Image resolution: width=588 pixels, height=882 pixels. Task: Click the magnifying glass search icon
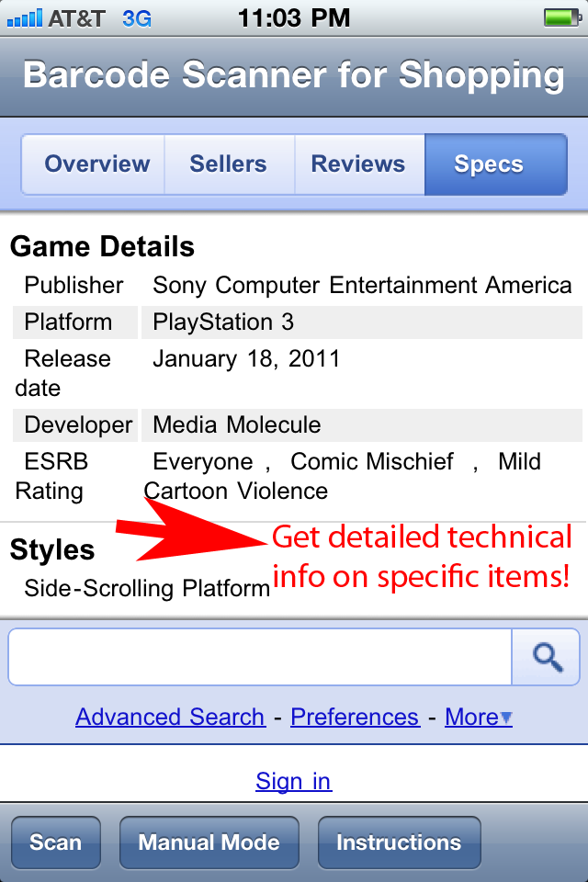coord(547,657)
